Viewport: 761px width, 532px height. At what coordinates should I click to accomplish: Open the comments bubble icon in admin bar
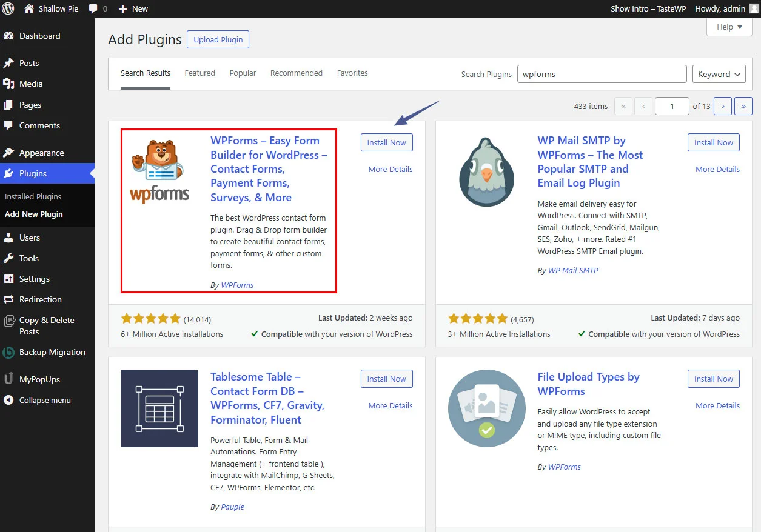coord(93,8)
